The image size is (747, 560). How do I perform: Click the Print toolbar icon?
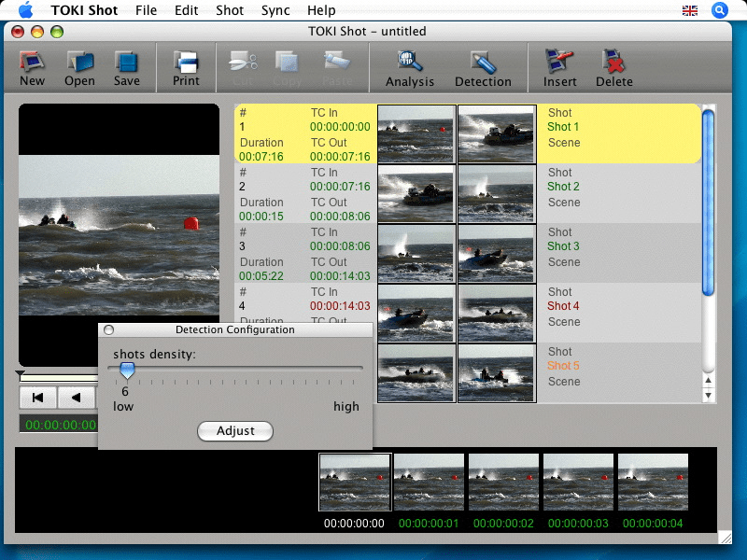[x=186, y=63]
